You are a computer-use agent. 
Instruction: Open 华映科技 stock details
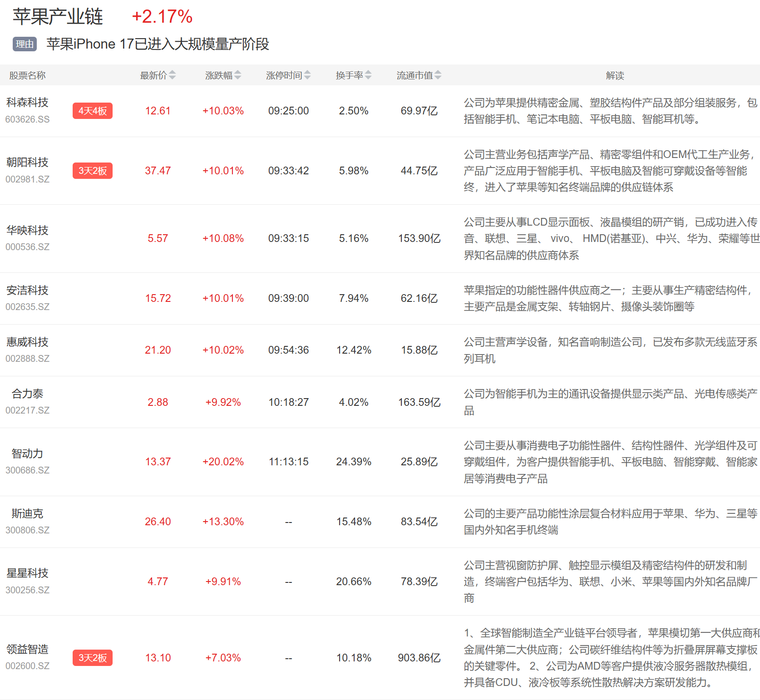click(x=27, y=231)
